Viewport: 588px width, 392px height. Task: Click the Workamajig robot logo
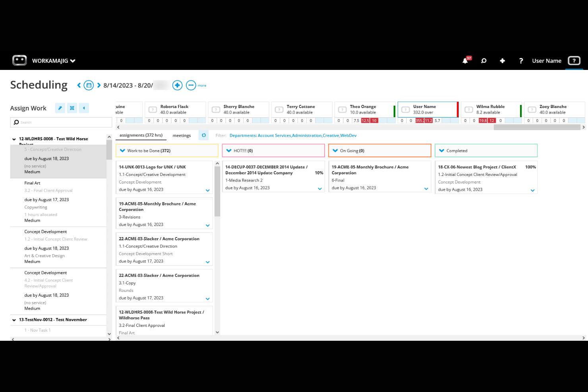(x=19, y=60)
